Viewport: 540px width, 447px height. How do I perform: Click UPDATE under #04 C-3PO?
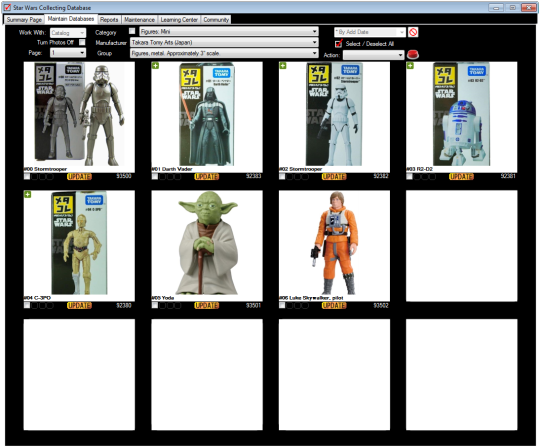(x=79, y=305)
